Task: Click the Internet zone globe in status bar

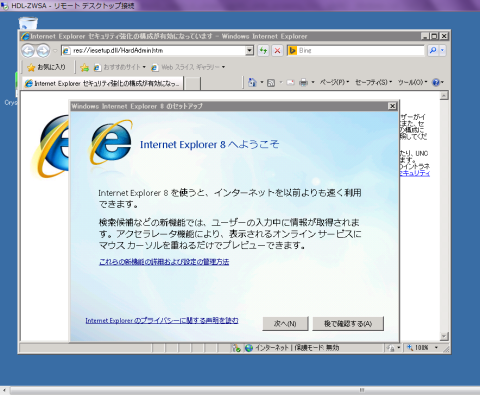Action: coord(249,348)
